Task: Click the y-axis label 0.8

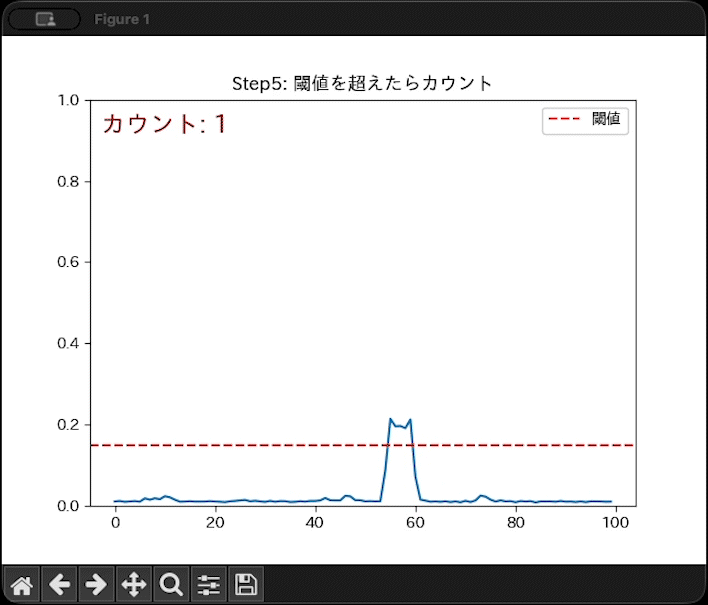Action: [68, 182]
